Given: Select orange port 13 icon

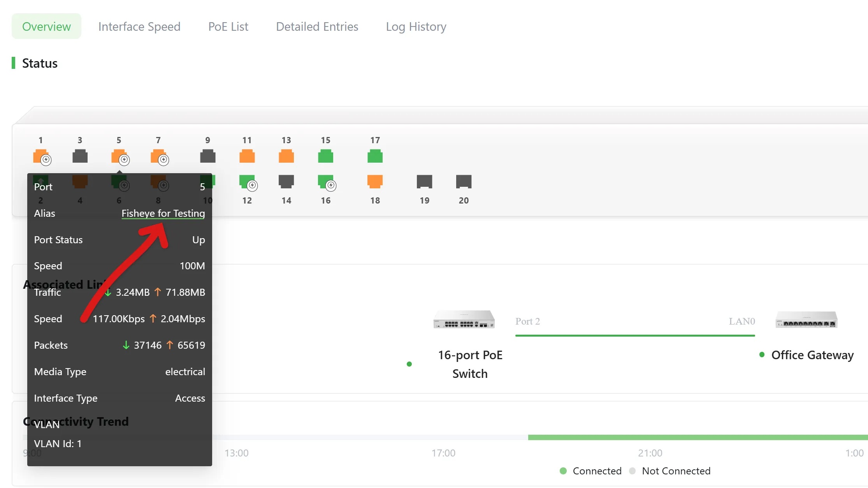Looking at the screenshot, I should [286, 156].
